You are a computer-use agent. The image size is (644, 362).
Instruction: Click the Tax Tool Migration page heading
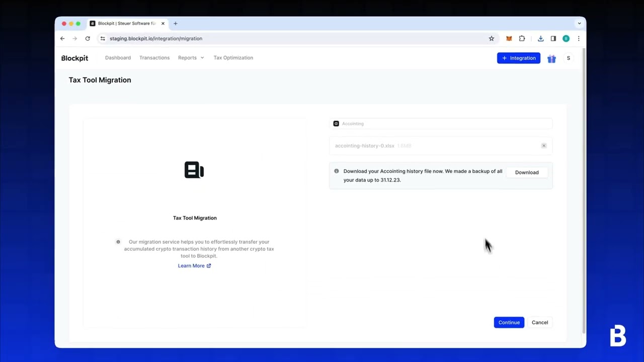(x=100, y=80)
